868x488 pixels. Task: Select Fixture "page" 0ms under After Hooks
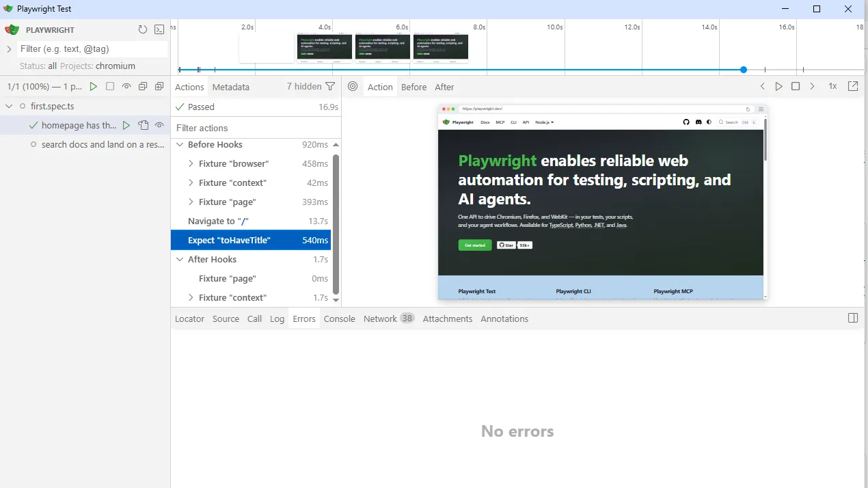pyautogui.click(x=251, y=278)
